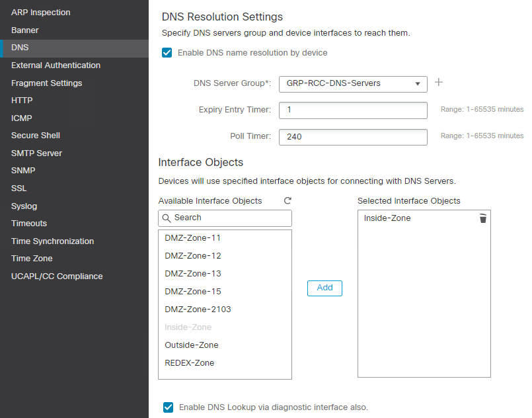Open the DNS Server Group dropdown
Viewport: 532px width, 418px height.
pos(416,84)
